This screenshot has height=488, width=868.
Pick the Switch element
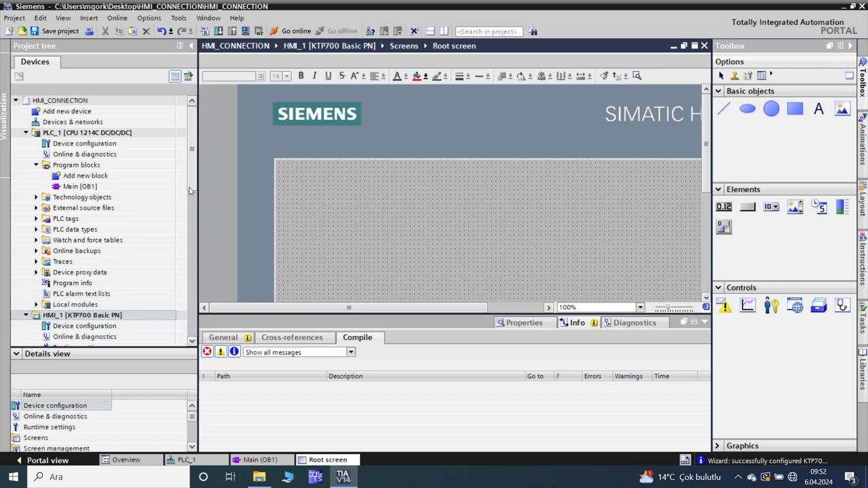tap(724, 228)
